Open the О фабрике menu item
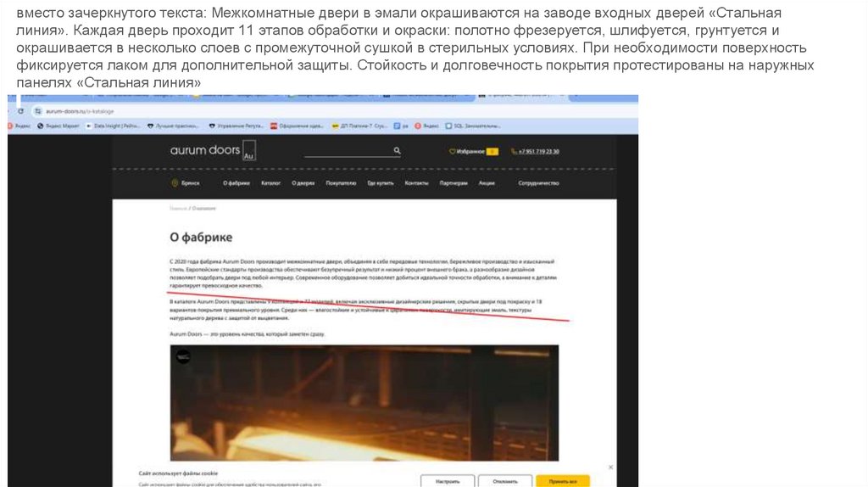This screenshot has height=487, width=868. (x=236, y=182)
